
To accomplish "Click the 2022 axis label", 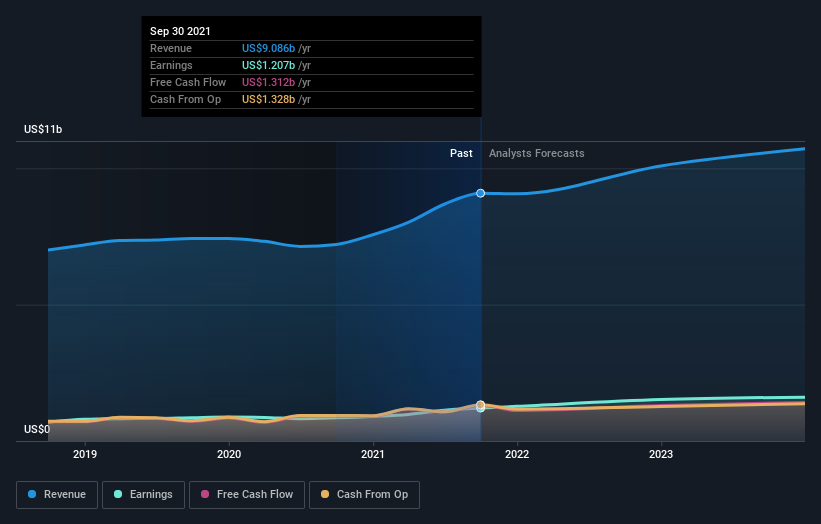I will click(517, 454).
